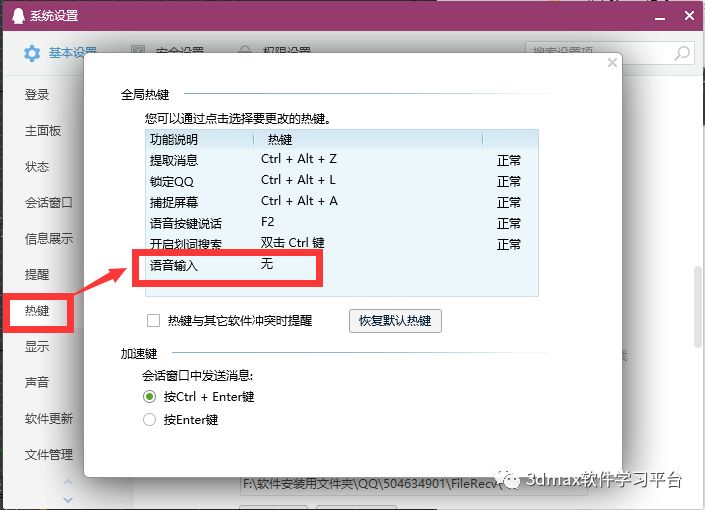Close the 系统设置 window
The height and width of the screenshot is (510, 705).
(x=689, y=16)
